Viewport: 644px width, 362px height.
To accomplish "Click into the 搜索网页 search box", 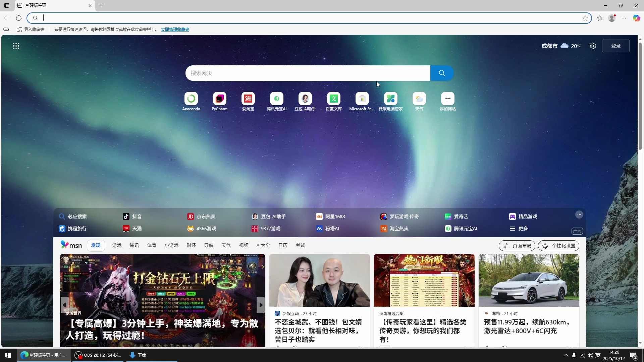I will click(308, 73).
